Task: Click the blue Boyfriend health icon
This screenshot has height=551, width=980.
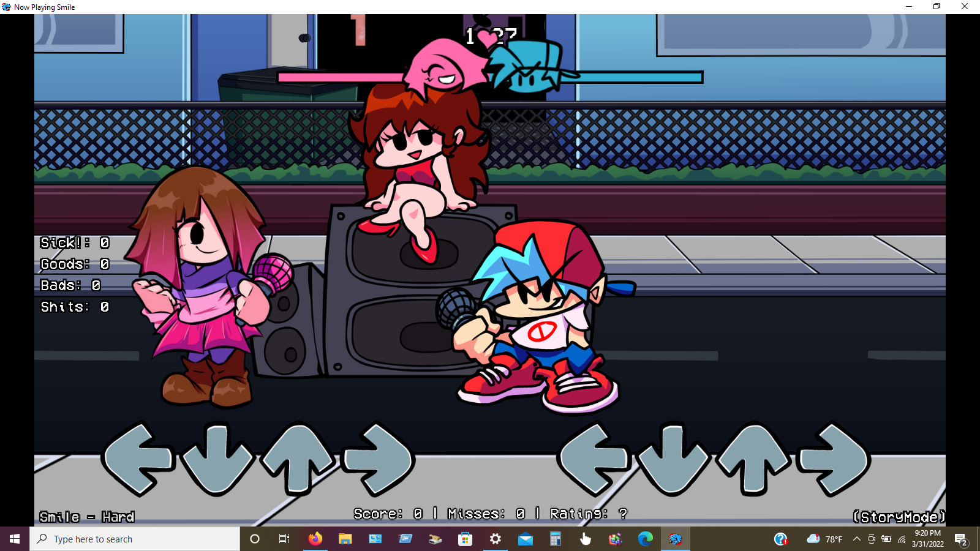Action: click(528, 67)
